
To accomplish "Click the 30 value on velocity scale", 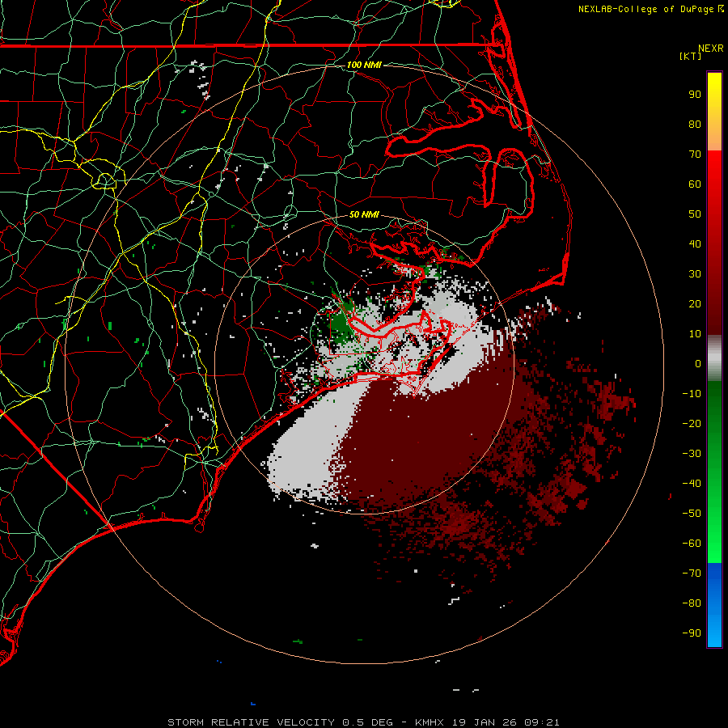I will tap(695, 274).
